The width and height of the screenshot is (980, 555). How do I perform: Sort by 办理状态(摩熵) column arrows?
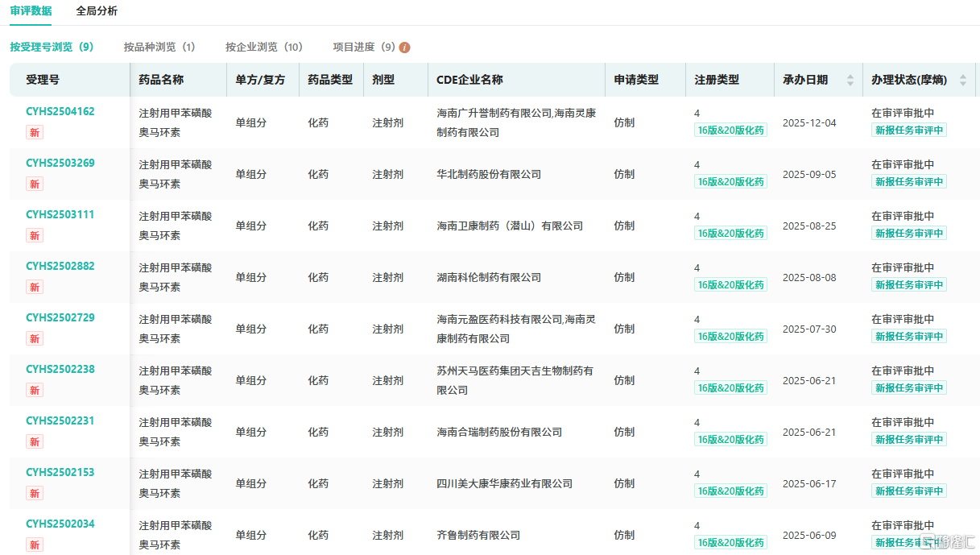point(962,80)
